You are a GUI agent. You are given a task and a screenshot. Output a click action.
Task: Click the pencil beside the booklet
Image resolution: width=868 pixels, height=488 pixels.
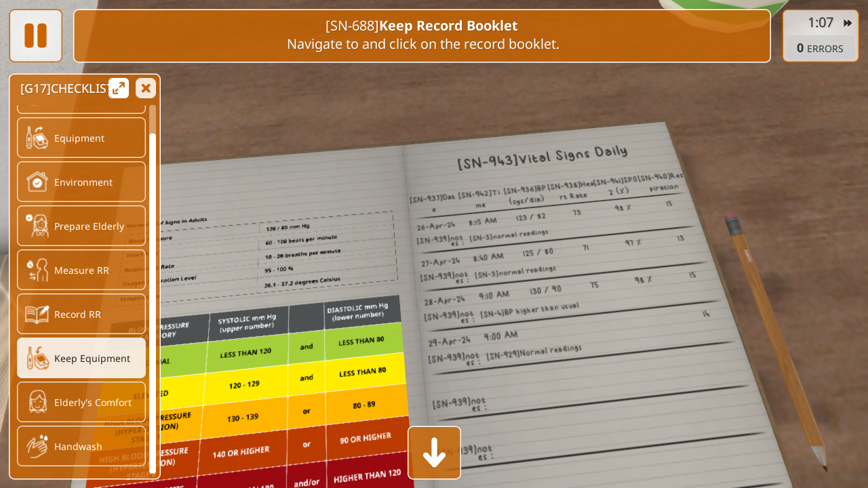tap(773, 339)
